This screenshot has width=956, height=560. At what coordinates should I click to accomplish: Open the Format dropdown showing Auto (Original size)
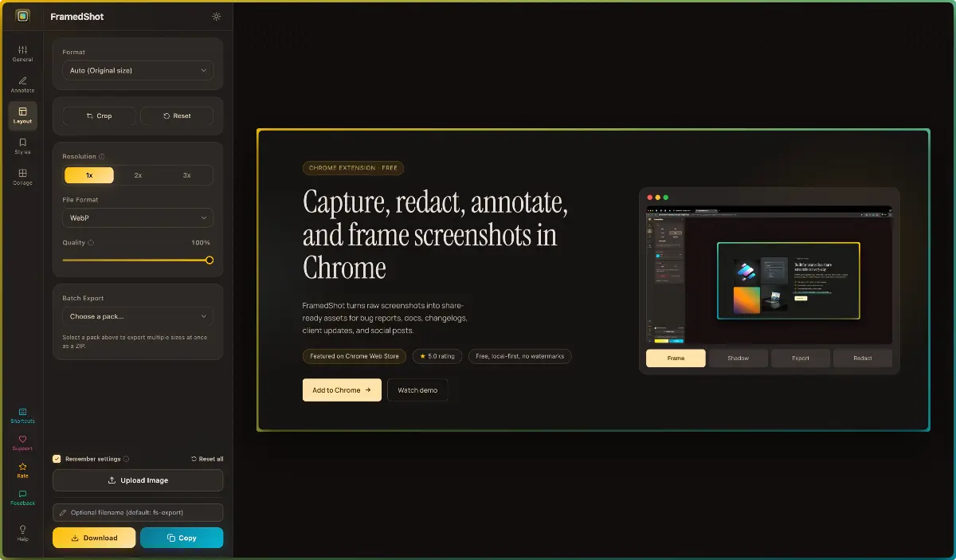pos(137,70)
